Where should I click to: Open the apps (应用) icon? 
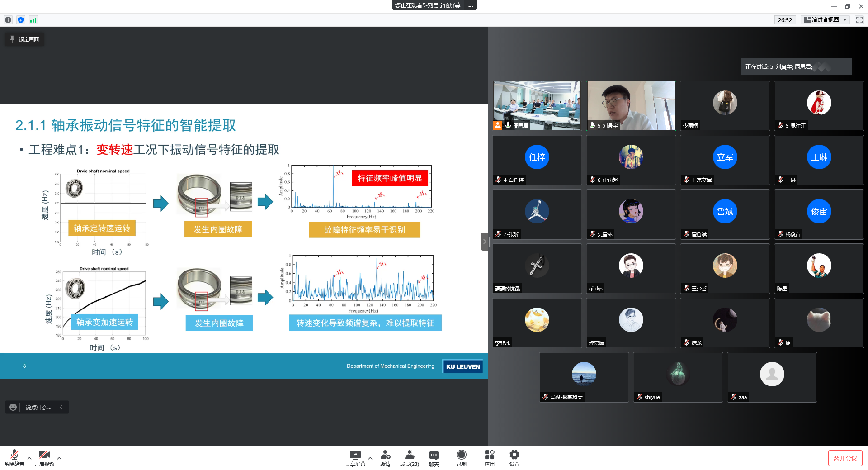489,455
